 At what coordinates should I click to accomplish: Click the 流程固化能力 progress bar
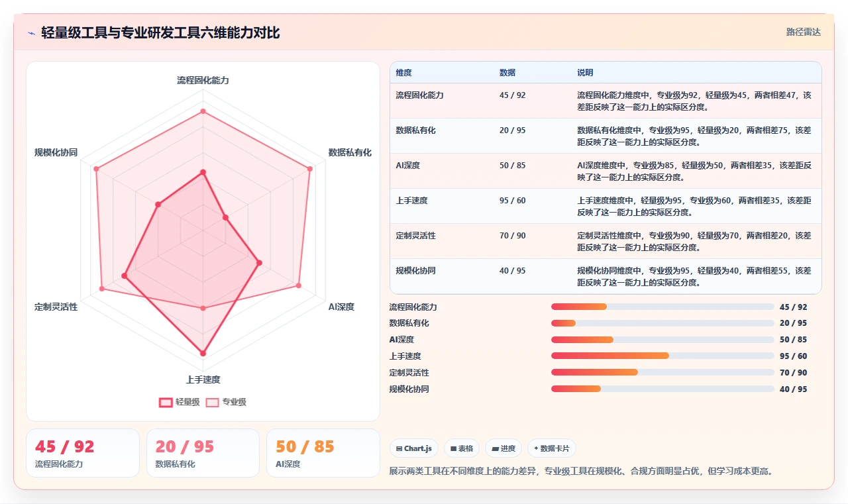pos(662,307)
